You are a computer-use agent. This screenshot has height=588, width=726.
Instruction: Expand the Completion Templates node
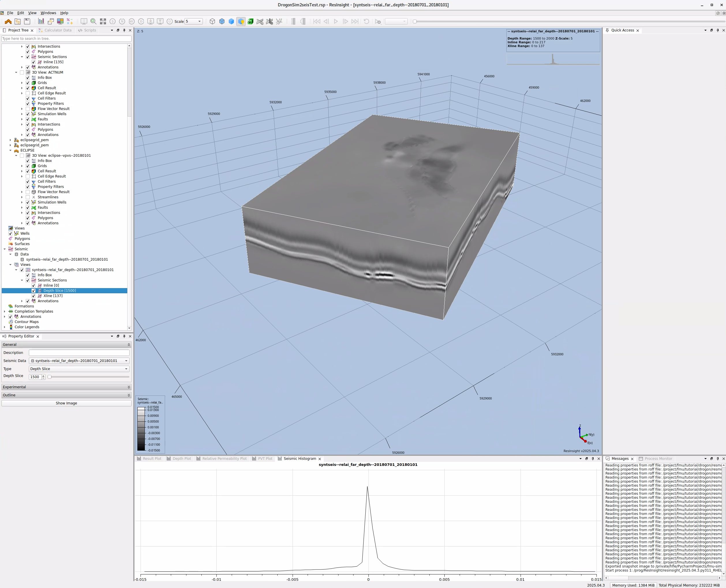click(5, 311)
